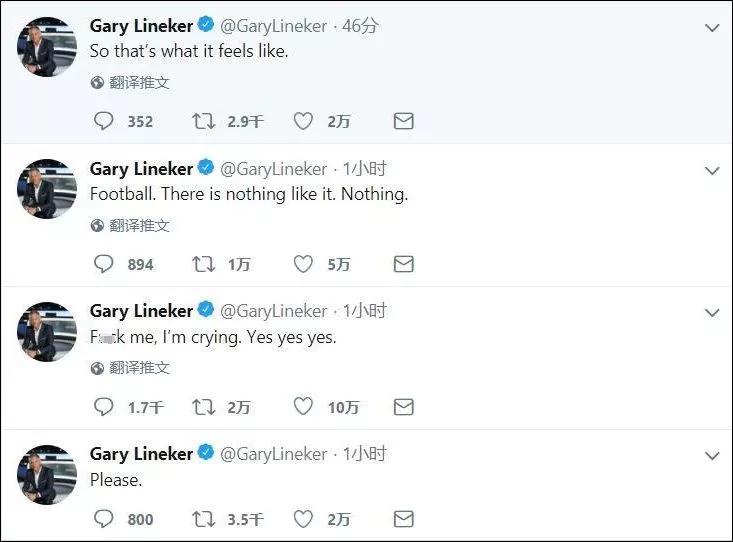The width and height of the screenshot is (733, 542).
Task: Translate the 'So that's what it feels like' tweet
Action: (139, 83)
